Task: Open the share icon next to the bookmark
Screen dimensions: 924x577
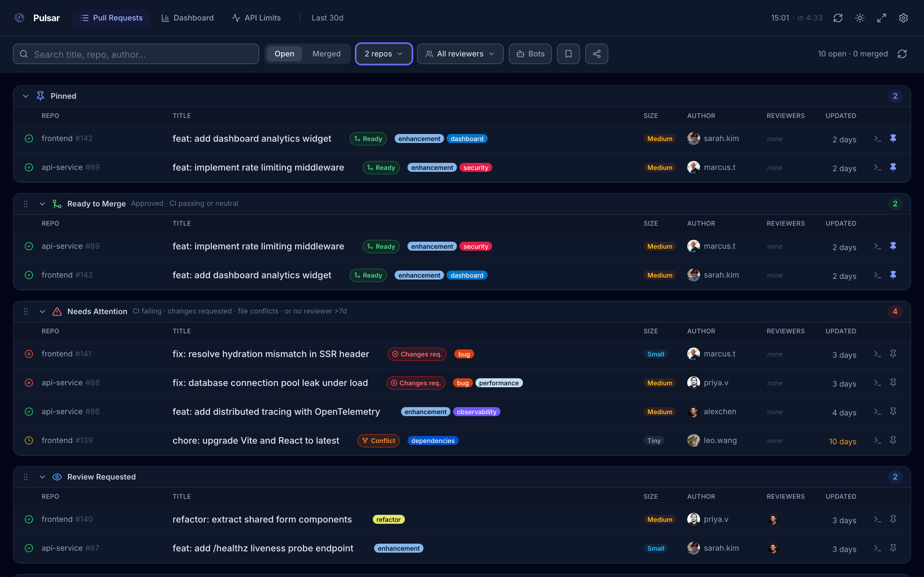Action: (x=596, y=54)
